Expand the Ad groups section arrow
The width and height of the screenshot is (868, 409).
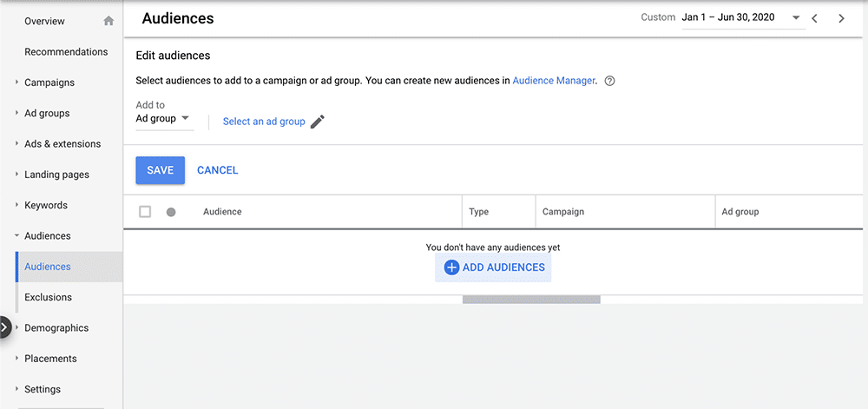[16, 113]
